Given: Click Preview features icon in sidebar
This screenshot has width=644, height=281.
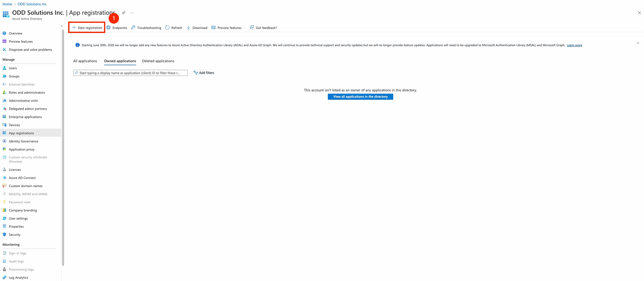Looking at the screenshot, I should pyautogui.click(x=4, y=41).
